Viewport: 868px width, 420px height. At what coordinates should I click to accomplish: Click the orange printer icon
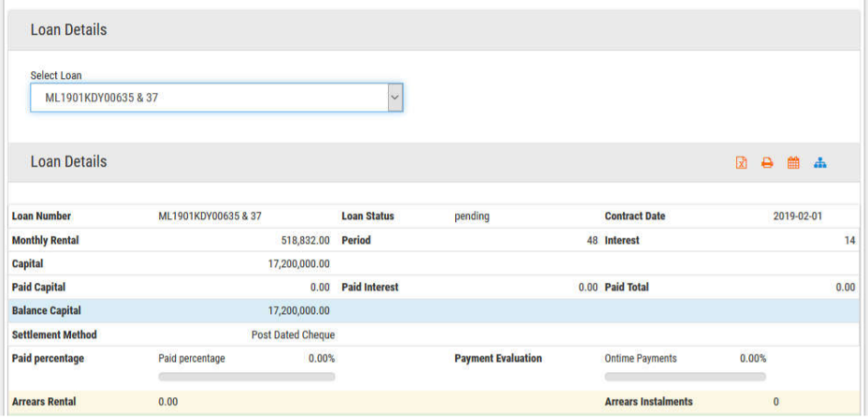click(767, 163)
